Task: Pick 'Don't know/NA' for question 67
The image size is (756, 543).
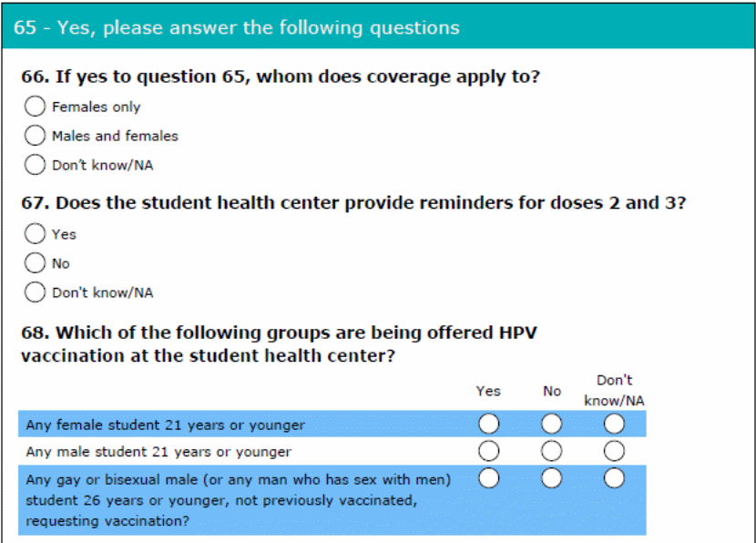Action: pyautogui.click(x=35, y=292)
